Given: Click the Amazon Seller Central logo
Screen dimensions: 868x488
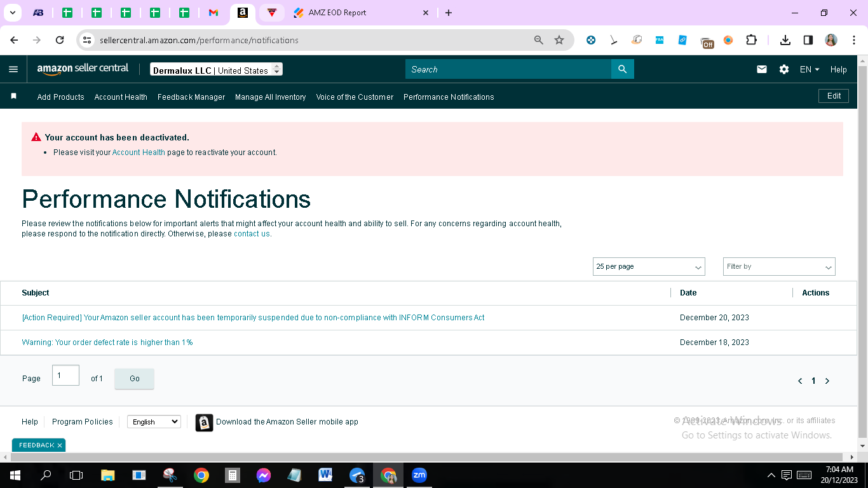Looking at the screenshot, I should click(x=83, y=69).
